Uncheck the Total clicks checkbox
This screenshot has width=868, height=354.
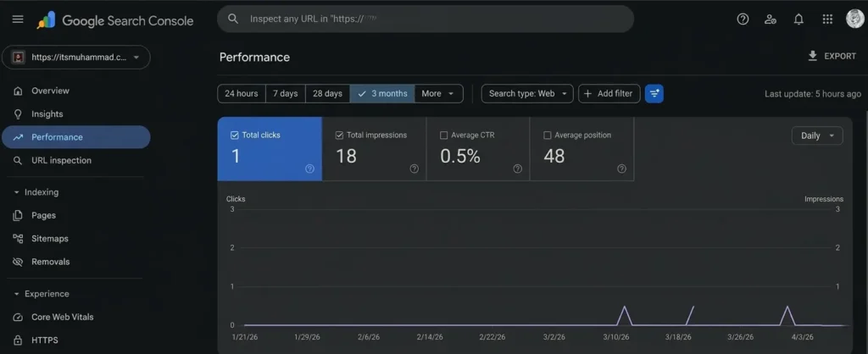(234, 135)
